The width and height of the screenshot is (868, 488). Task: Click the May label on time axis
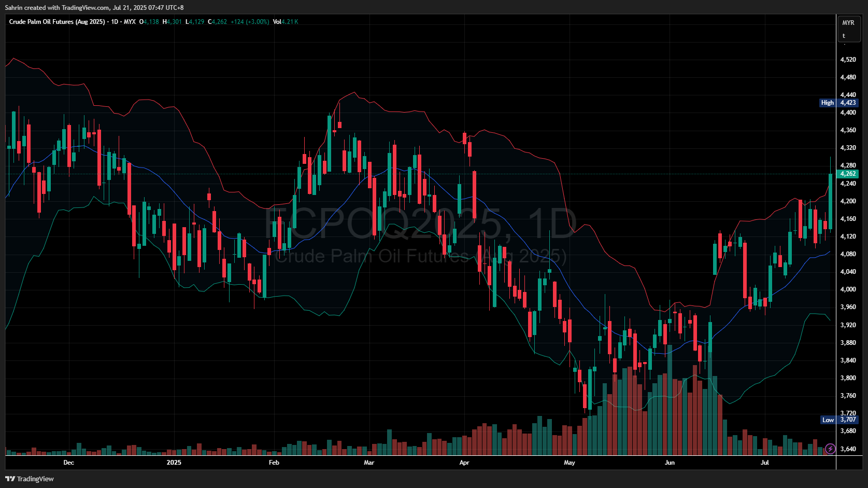tap(570, 462)
